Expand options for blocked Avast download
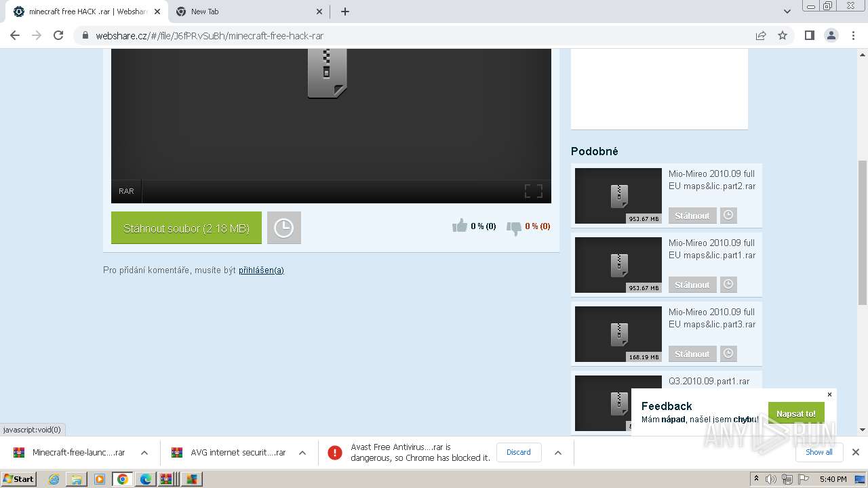 [558, 453]
